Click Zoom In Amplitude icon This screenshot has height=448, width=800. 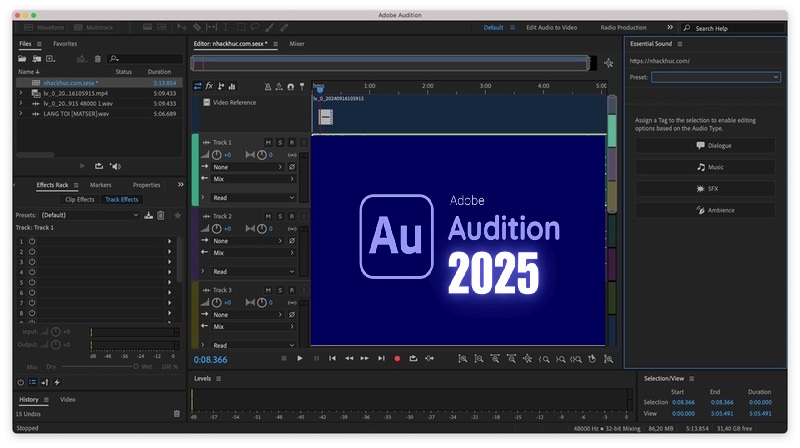point(462,359)
